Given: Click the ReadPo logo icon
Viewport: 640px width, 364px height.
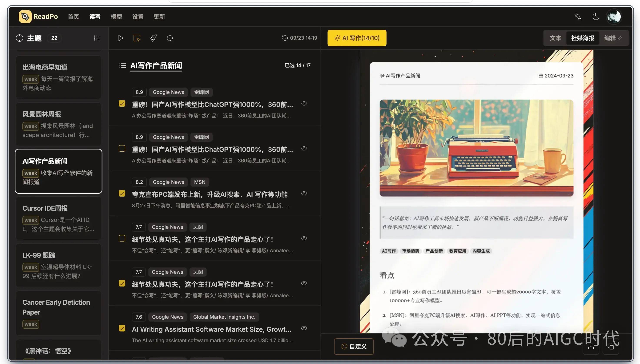Looking at the screenshot, I should [25, 16].
